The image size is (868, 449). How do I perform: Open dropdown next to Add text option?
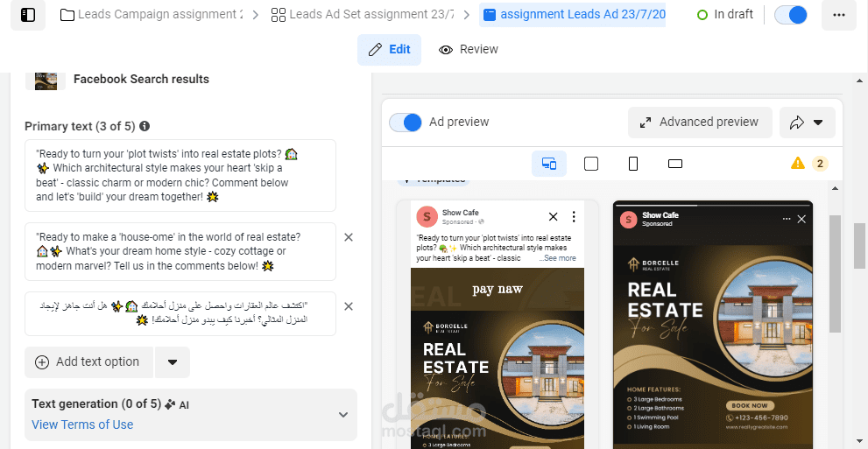pos(173,362)
